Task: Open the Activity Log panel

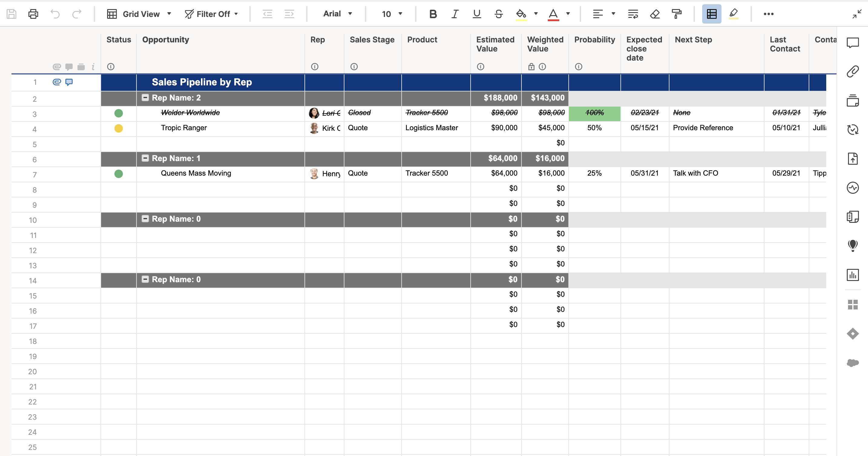Action: [853, 188]
